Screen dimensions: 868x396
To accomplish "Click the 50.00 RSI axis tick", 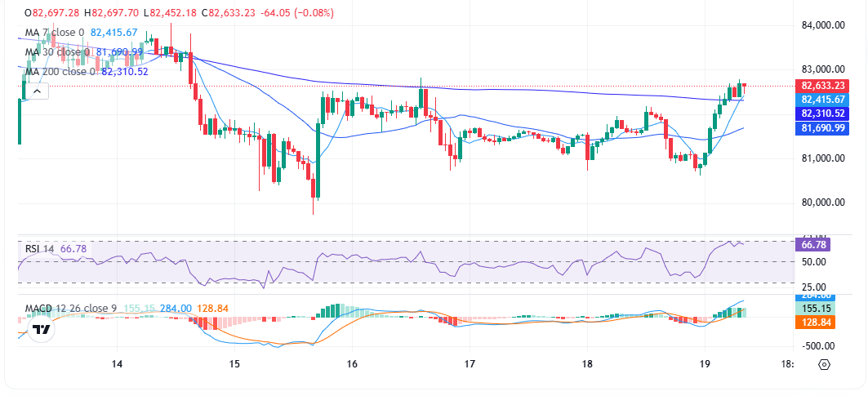I will point(814,261).
